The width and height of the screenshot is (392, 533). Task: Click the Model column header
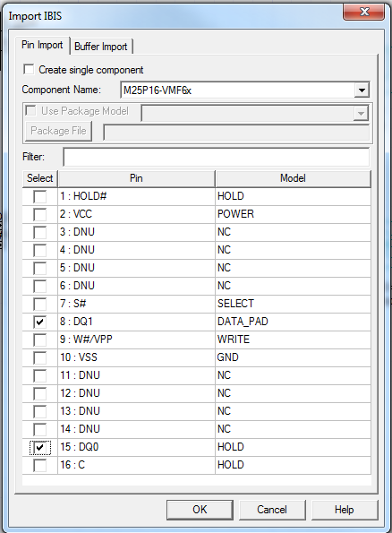click(x=293, y=178)
